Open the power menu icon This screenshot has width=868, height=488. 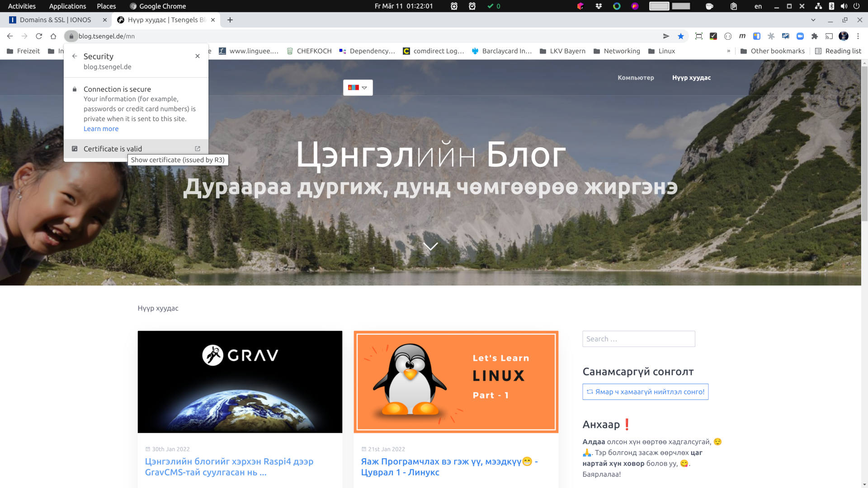pos(856,6)
